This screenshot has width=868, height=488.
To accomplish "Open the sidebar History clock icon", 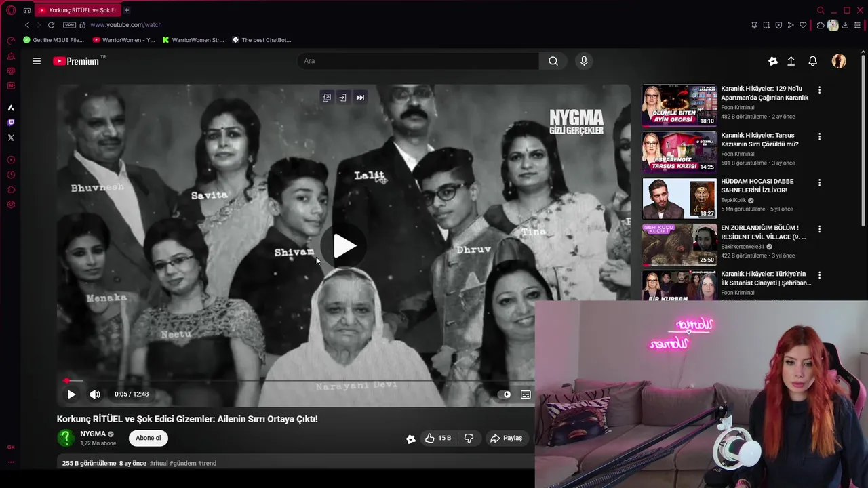I will tap(11, 175).
